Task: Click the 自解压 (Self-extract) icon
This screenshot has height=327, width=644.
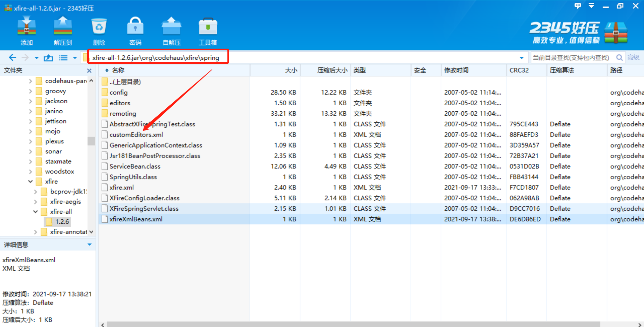Action: click(171, 31)
